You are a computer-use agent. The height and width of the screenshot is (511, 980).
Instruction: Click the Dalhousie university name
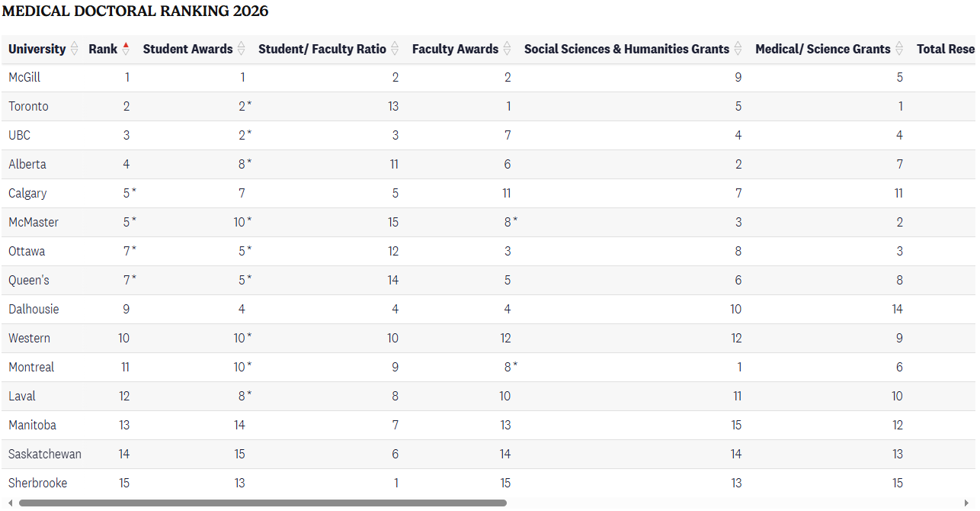coord(34,309)
